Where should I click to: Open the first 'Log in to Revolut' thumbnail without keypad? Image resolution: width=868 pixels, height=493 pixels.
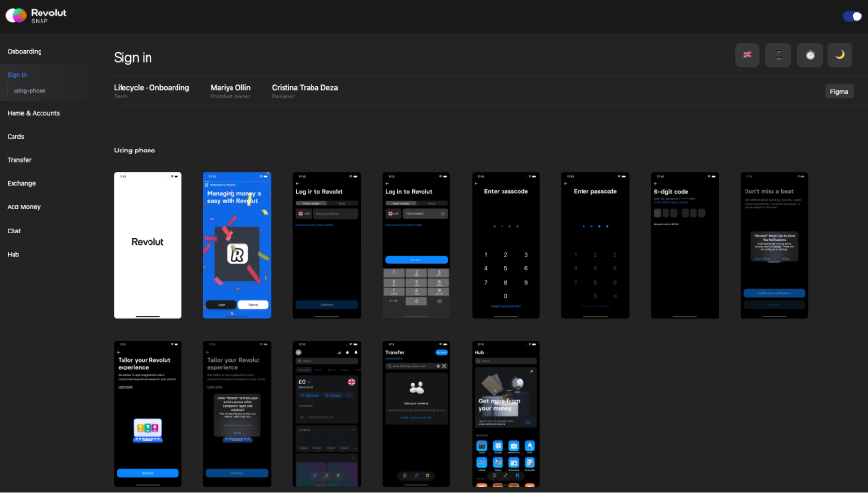pos(327,245)
